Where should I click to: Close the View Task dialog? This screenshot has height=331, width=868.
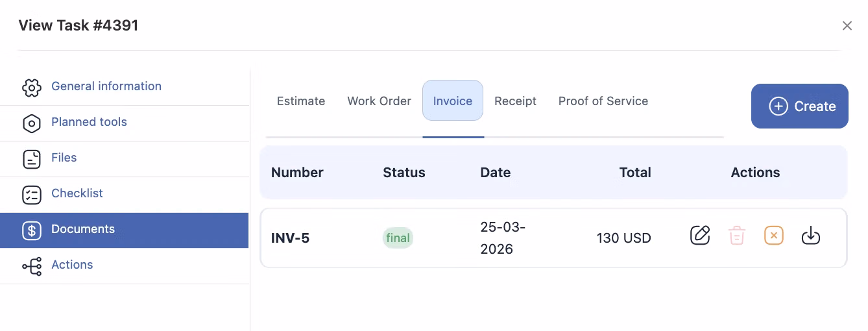click(x=847, y=26)
